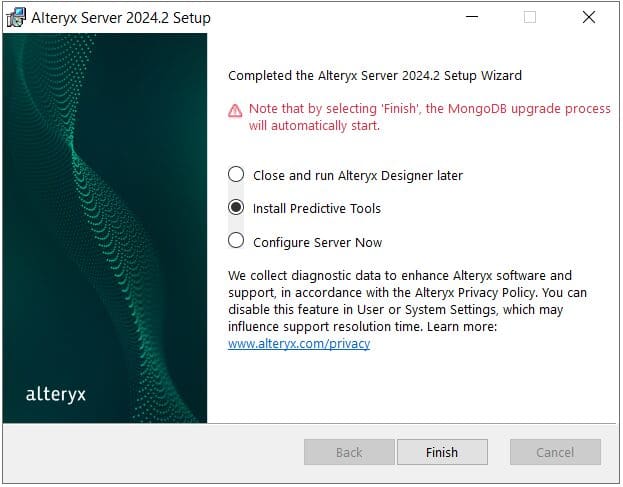Click the 'Configure Server Now' label text
Viewport: 623px width, 487px height.
point(317,242)
